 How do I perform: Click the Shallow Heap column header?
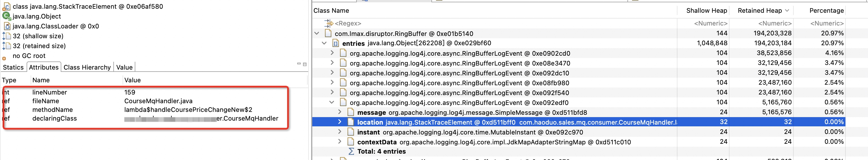coord(706,10)
